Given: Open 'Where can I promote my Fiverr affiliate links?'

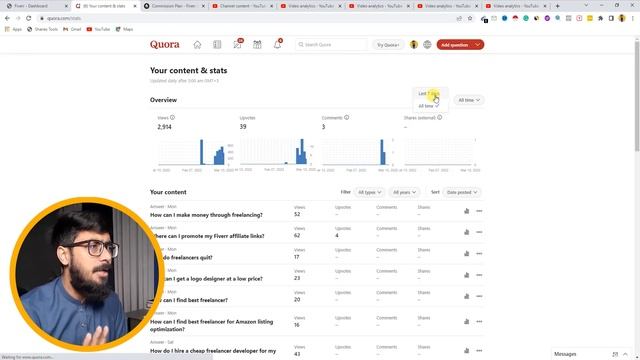Looking at the screenshot, I should [x=208, y=236].
